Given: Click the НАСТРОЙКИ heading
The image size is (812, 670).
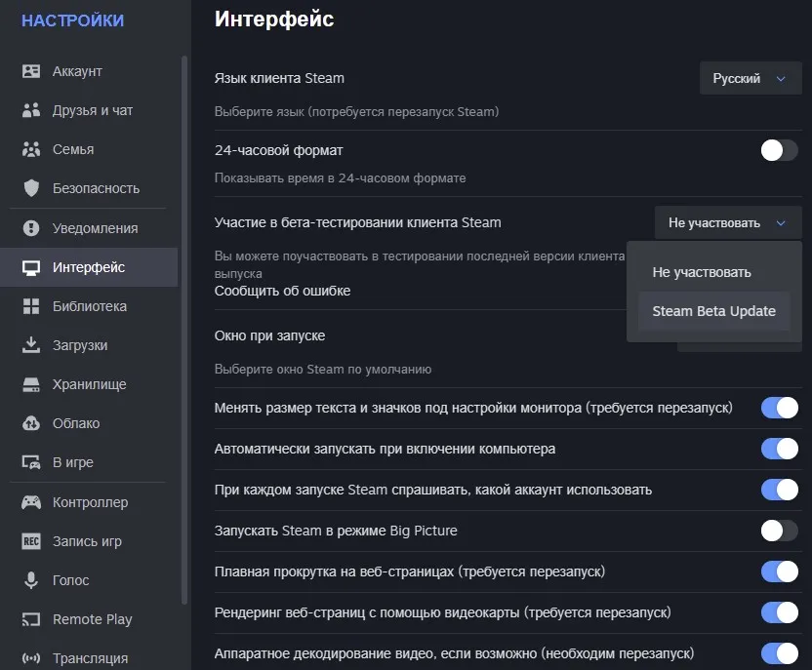Looking at the screenshot, I should pos(72,20).
